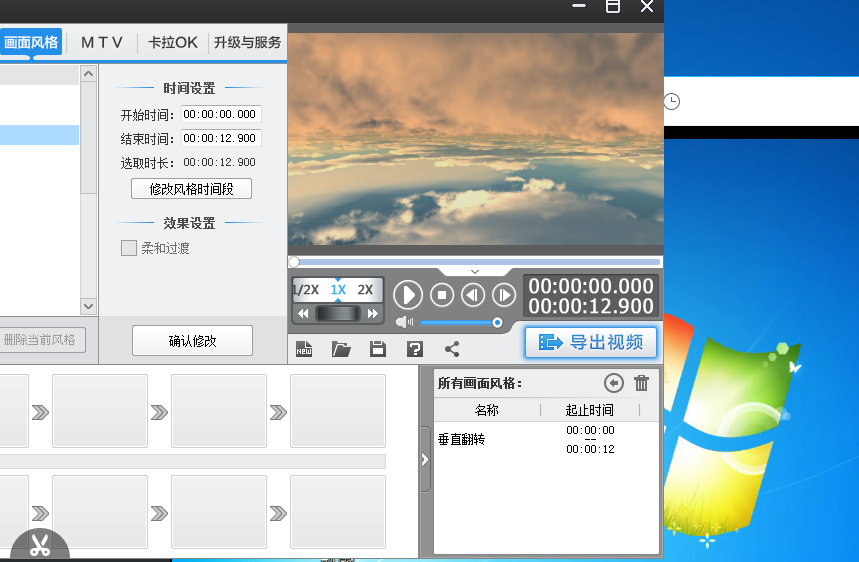Viewport: 859px width, 562px height.
Task: Click 导出视频 export video button
Action: 591,343
